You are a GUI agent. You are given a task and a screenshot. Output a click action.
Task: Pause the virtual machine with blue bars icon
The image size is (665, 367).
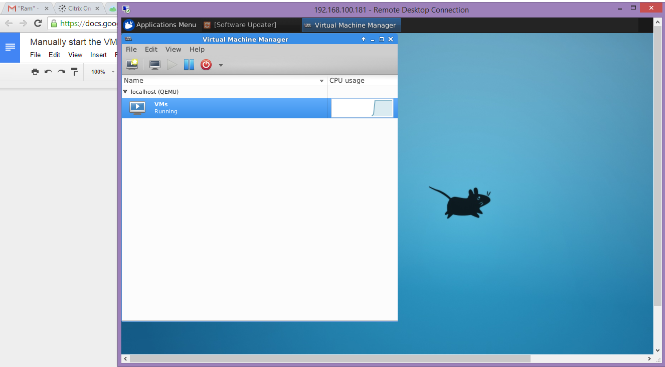[189, 65]
